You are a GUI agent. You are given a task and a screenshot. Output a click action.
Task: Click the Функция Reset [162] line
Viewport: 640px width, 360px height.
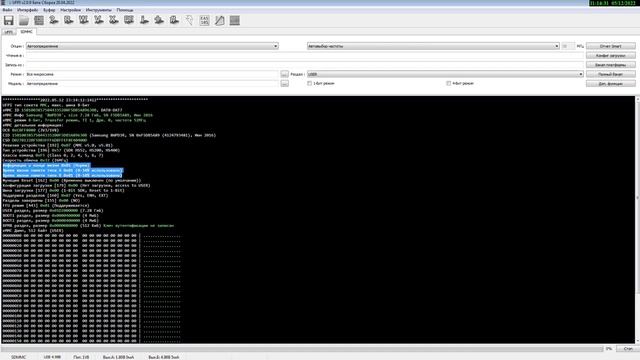(72, 180)
